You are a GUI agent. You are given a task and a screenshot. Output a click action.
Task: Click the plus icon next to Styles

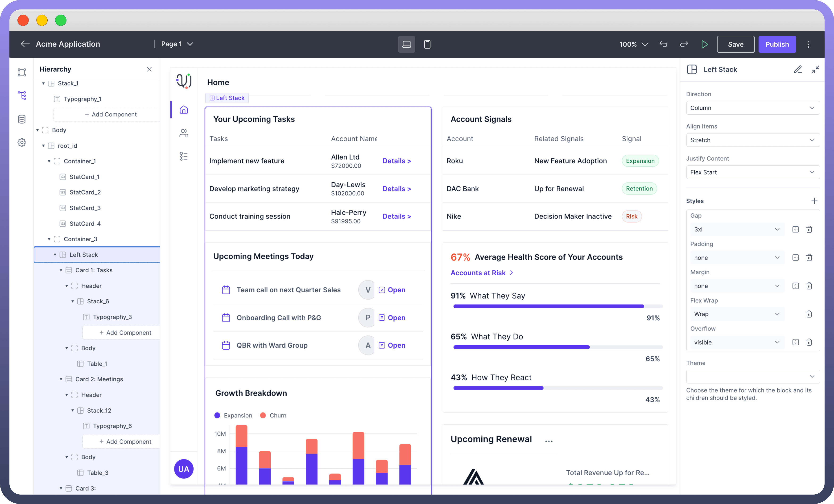pos(814,201)
